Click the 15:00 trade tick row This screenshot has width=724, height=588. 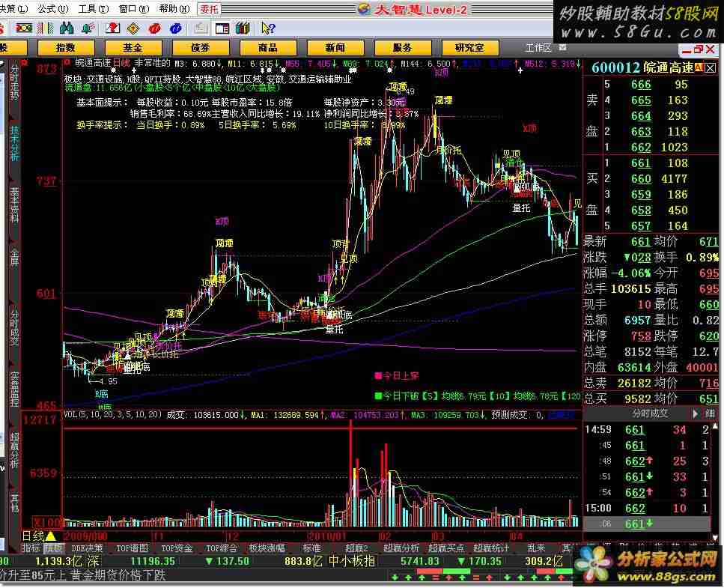tap(648, 508)
